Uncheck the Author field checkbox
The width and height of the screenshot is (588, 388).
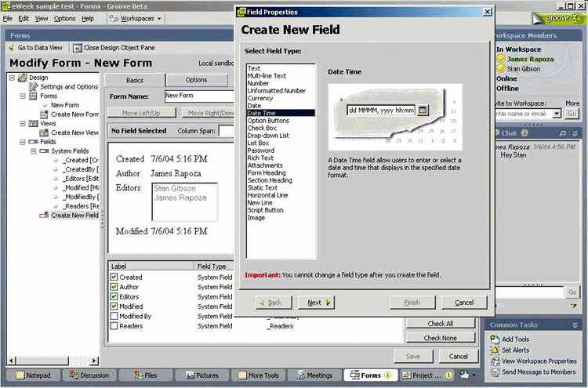(x=114, y=287)
